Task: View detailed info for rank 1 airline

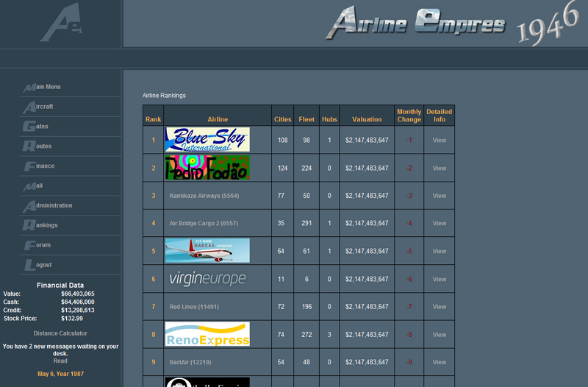Action: [x=439, y=141]
